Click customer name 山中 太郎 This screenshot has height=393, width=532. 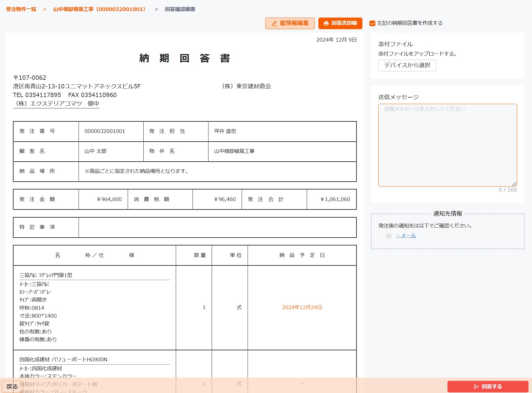(x=96, y=151)
